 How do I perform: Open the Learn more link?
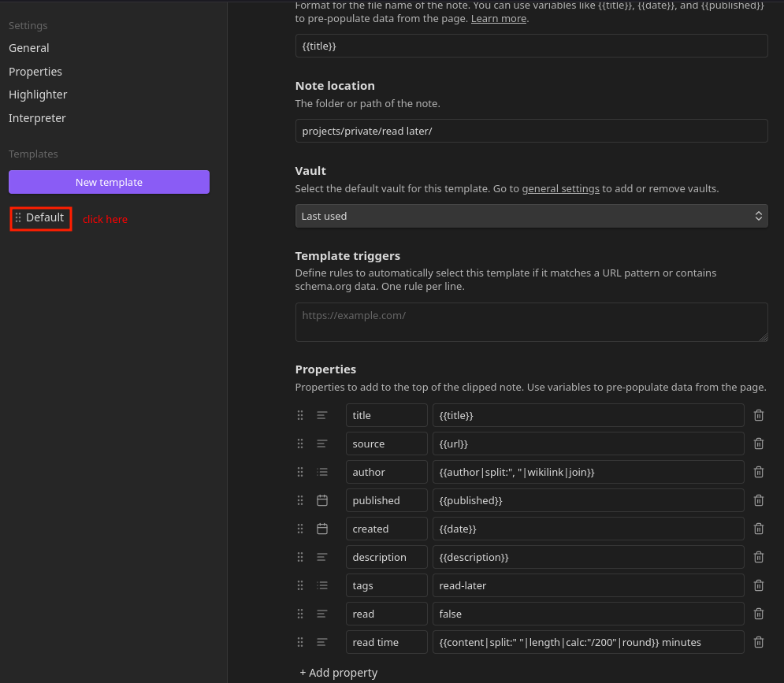498,18
